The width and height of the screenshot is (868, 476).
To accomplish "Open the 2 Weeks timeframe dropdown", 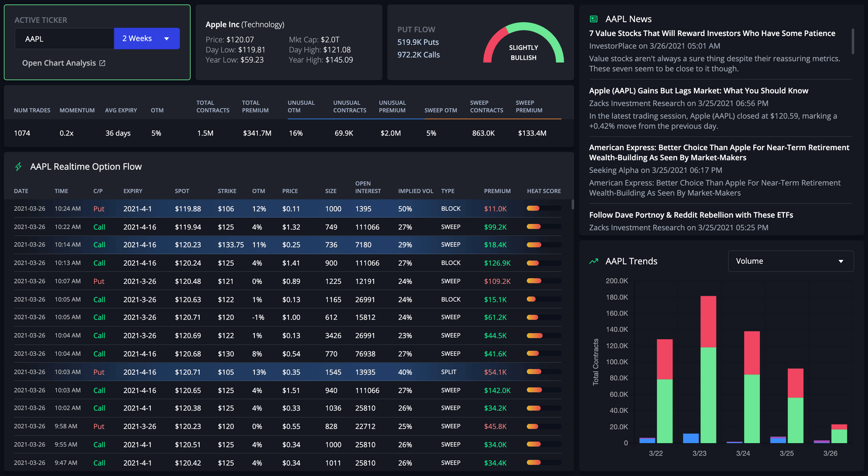I will click(147, 38).
